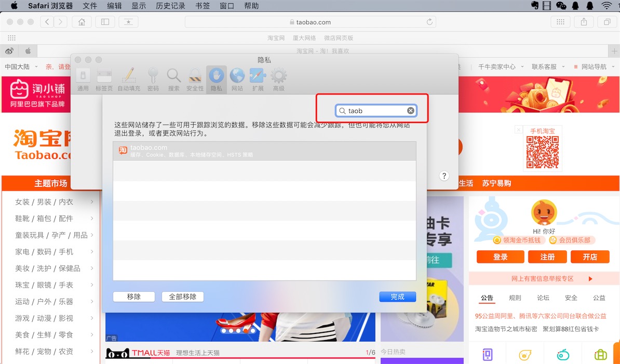This screenshot has height=364, width=620.
Task: Open the Security (安全性) lock icon
Action: (x=195, y=79)
